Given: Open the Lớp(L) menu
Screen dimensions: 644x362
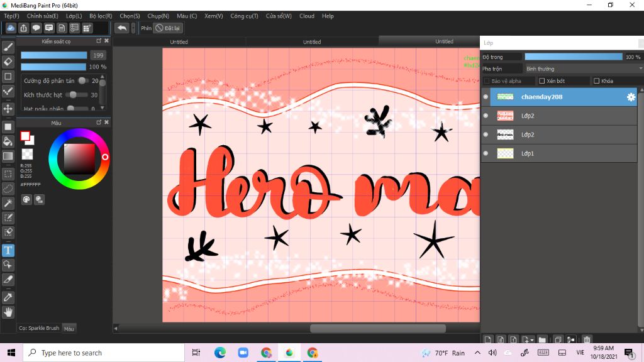Looking at the screenshot, I should pos(74,16).
